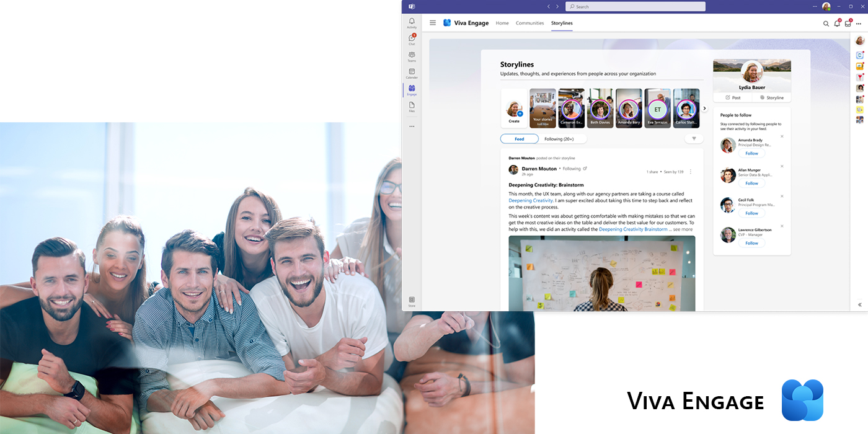Screen dimensions: 868x434
Task: Open the Home tab
Action: click(x=502, y=23)
